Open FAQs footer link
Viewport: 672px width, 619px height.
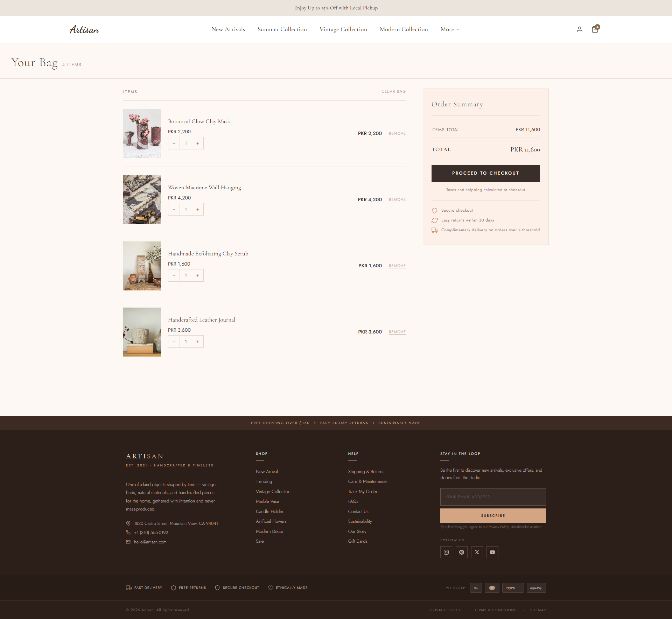pos(353,501)
